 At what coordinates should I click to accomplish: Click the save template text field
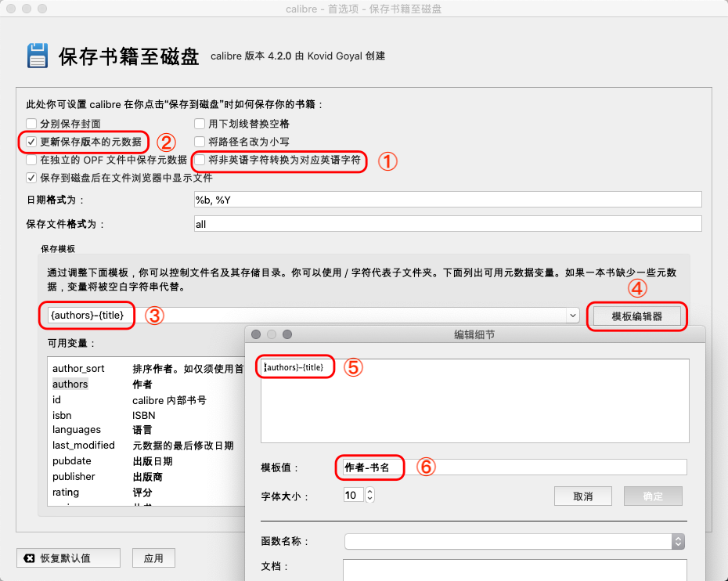[306, 316]
